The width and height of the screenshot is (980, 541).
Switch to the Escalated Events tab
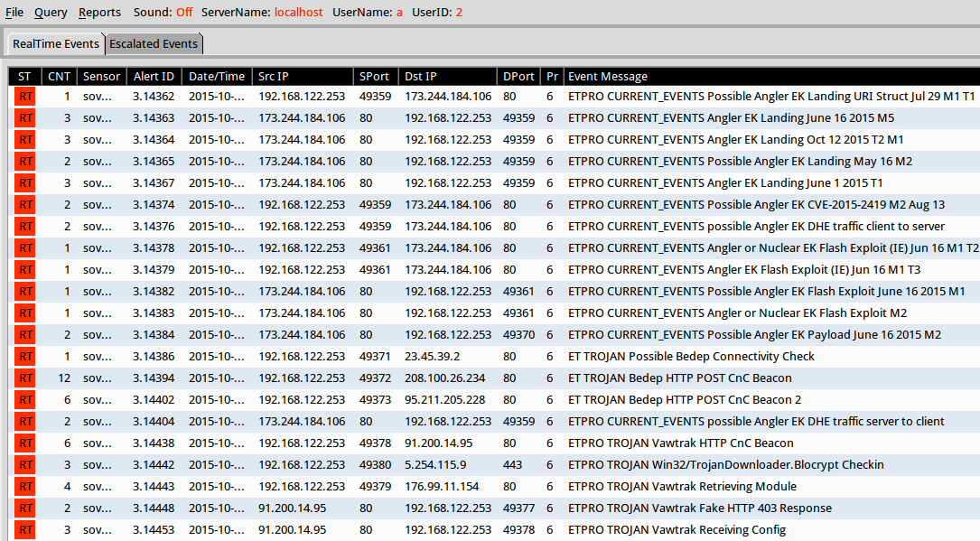(x=154, y=43)
